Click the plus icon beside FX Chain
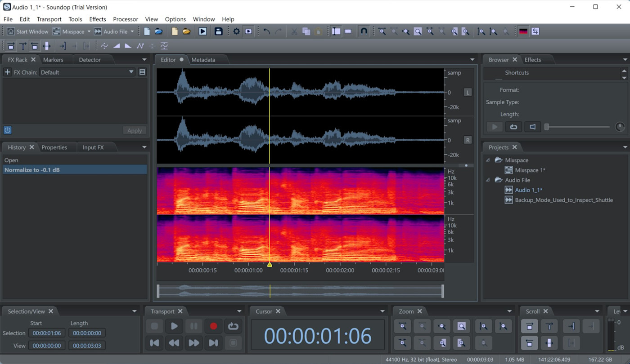Screen dimensions: 630x364 [7, 72]
